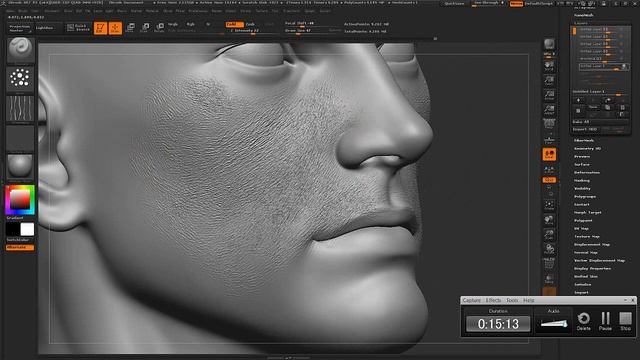640x360 pixels.
Task: Enable Rgb painting mode
Action: tap(191, 24)
